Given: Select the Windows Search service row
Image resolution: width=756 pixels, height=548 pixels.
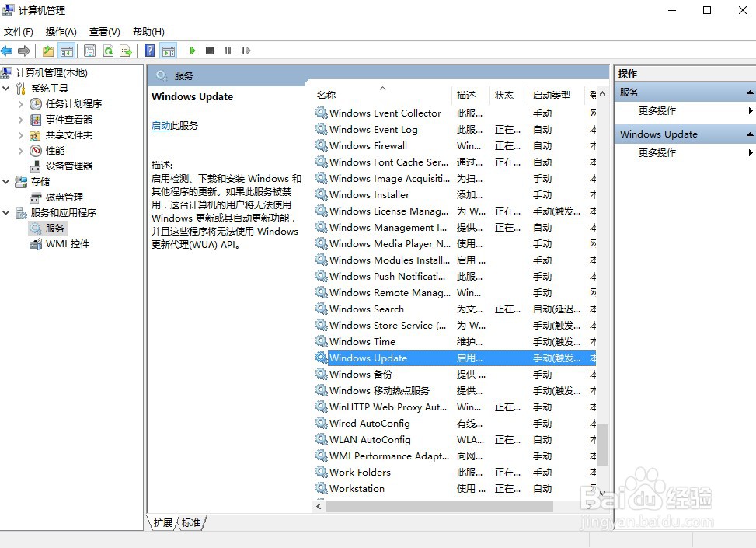Looking at the screenshot, I should (x=455, y=309).
